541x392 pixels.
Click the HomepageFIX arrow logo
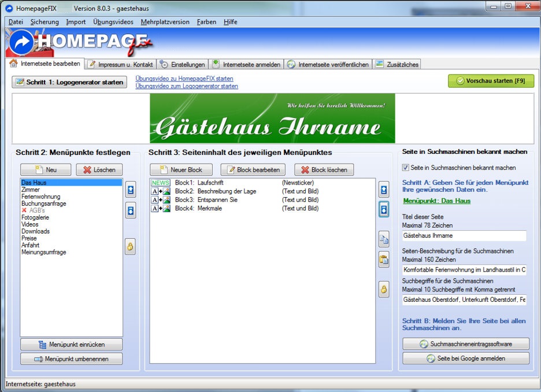click(x=22, y=42)
